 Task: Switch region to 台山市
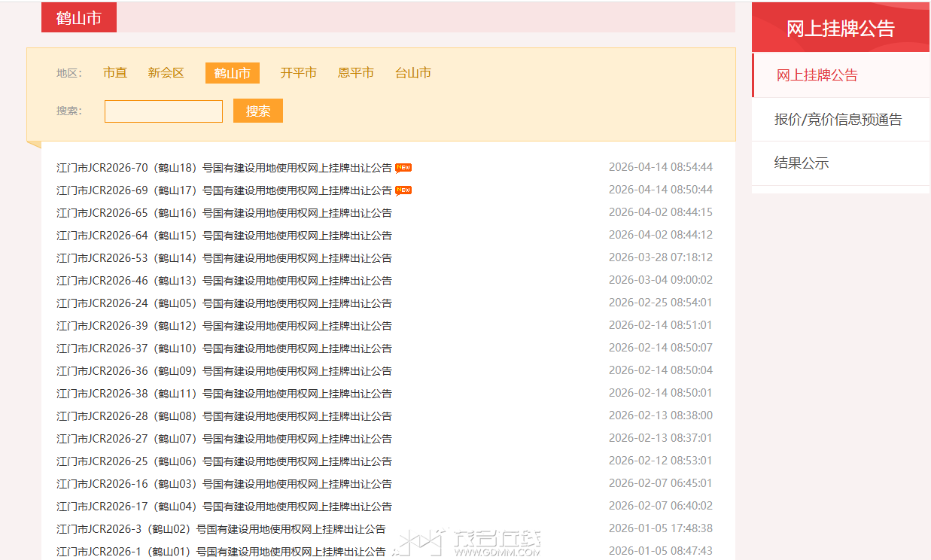point(412,73)
